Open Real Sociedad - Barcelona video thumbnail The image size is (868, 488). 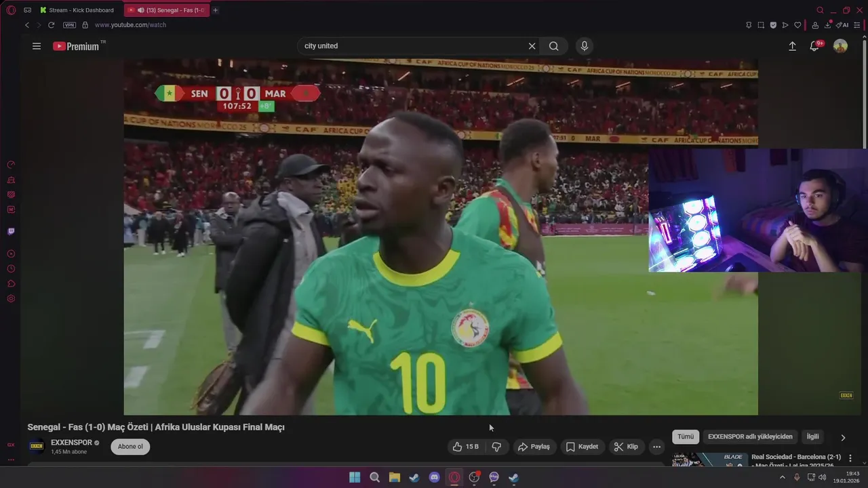[710, 460]
